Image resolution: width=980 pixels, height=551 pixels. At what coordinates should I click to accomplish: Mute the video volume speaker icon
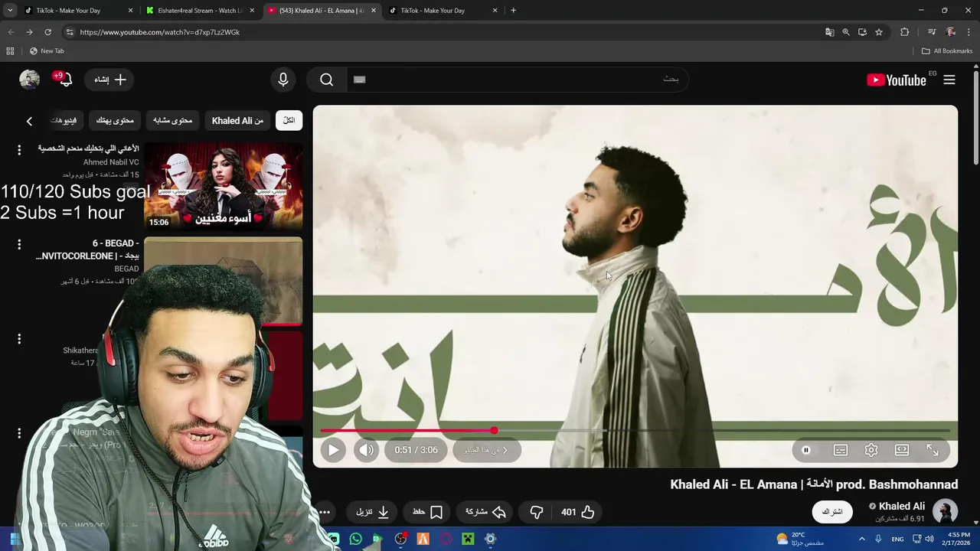coord(366,450)
